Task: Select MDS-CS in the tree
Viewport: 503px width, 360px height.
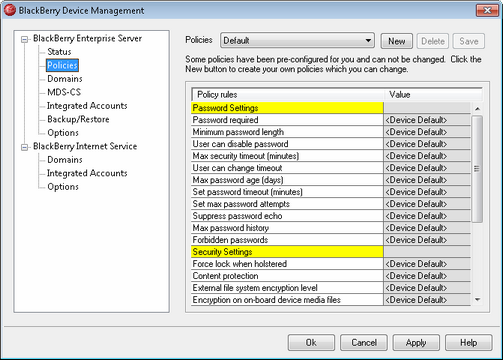Action: (x=64, y=92)
